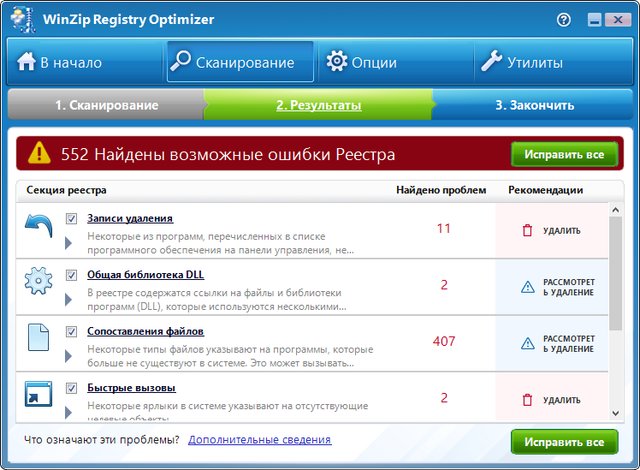The height and width of the screenshot is (470, 640).
Task: Expand details arrow under Записи удаления
Action: point(69,243)
